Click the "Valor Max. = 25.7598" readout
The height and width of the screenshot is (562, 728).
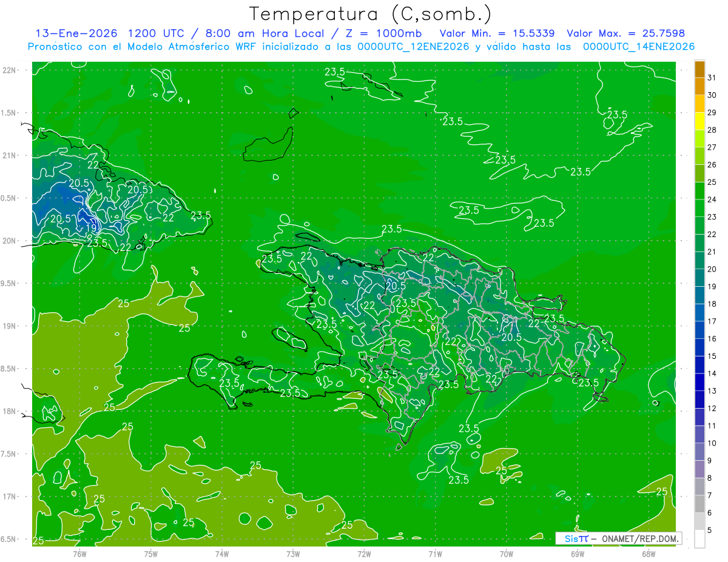tap(625, 33)
